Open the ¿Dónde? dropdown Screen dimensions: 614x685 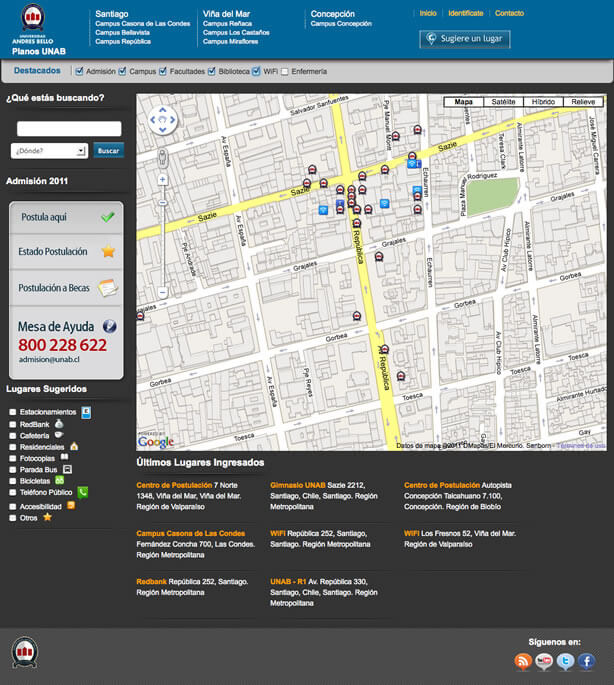click(x=49, y=151)
